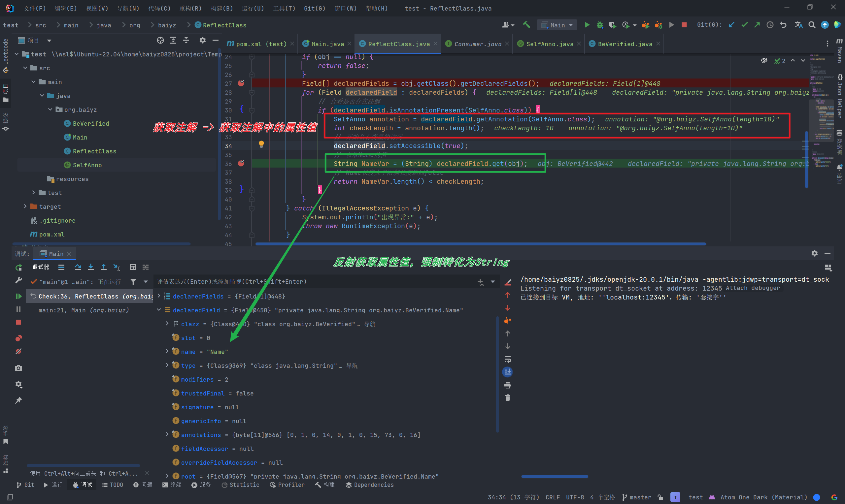The image size is (845, 504).
Task: Click Git push arrow icon
Action: pos(757,25)
